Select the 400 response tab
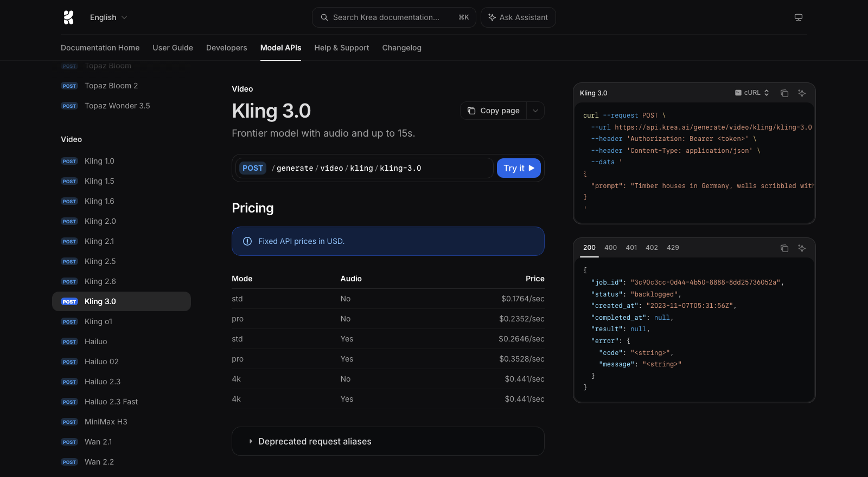This screenshot has width=868, height=477. pos(610,248)
